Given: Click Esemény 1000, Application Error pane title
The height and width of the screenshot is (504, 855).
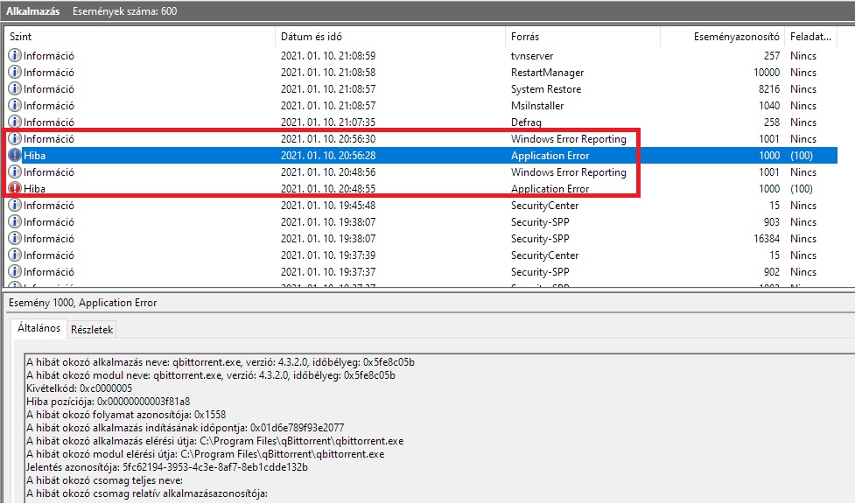Looking at the screenshot, I should tap(83, 303).
